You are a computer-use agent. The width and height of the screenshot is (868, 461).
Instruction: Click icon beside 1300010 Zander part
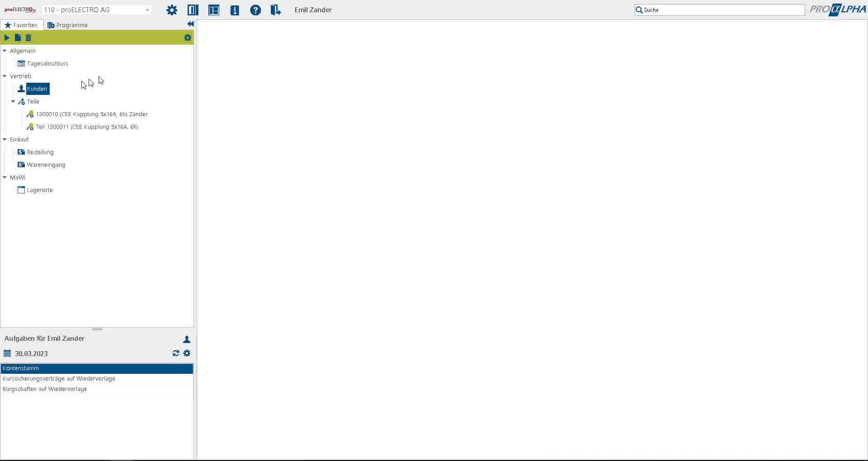[30, 114]
